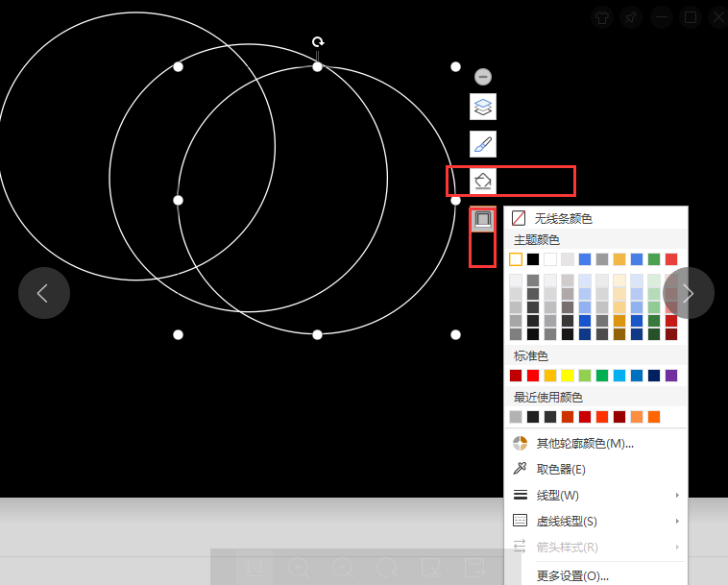The width and height of the screenshot is (728, 585).
Task: Click the pin icon in title bar
Action: (630, 17)
